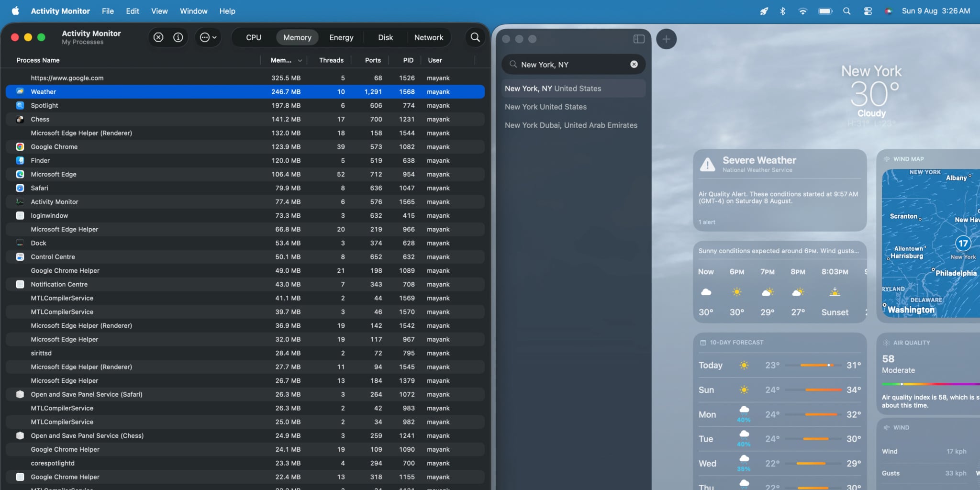Viewport: 980px width, 490px height.
Task: Click the rocket icon in menu bar
Action: [764, 11]
